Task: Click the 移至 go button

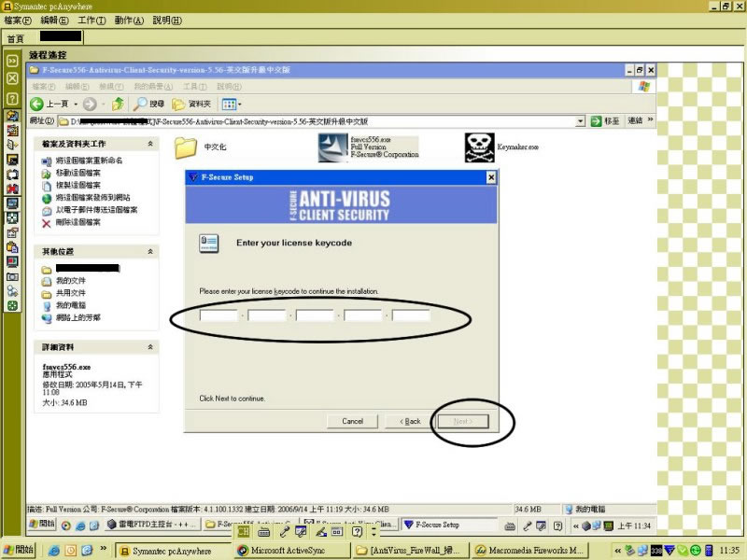Action: [605, 121]
